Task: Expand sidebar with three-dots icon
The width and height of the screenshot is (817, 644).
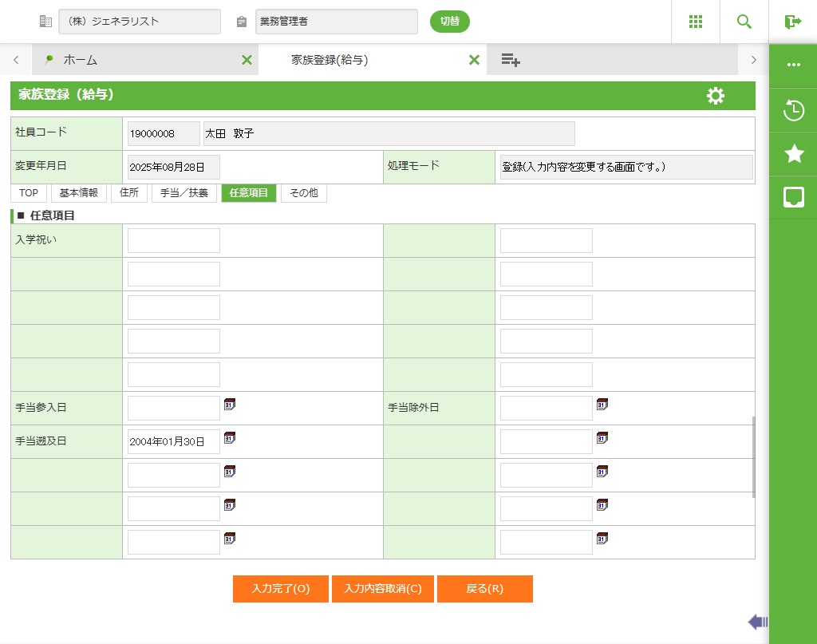Action: pos(793,65)
